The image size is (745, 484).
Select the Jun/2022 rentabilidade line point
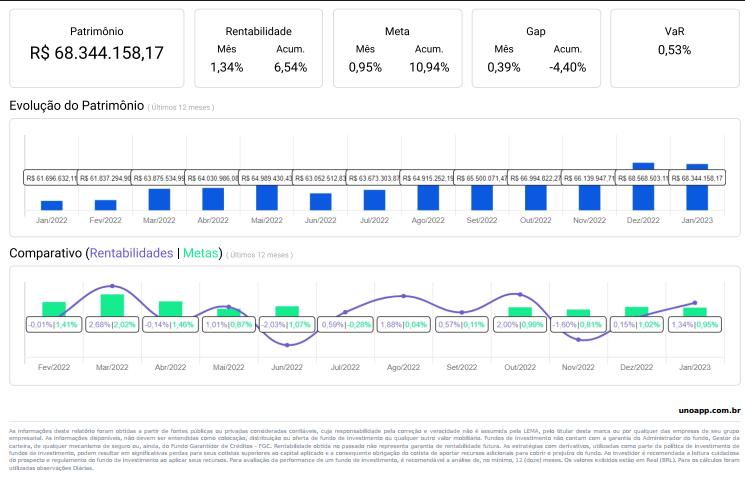pyautogui.click(x=288, y=346)
